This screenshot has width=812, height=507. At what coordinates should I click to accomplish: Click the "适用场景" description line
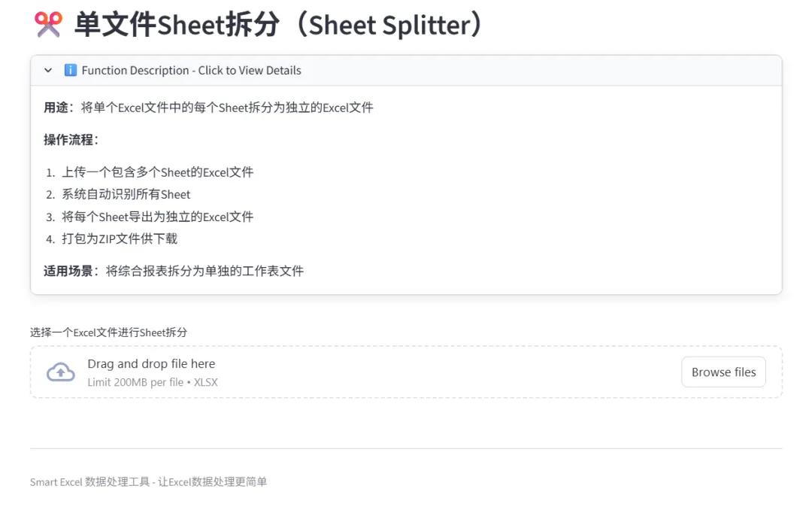pyautogui.click(x=173, y=271)
